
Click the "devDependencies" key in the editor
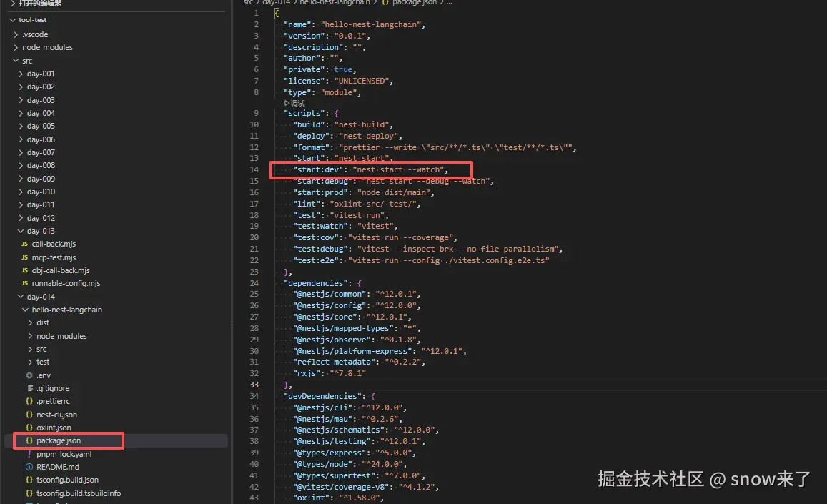click(324, 396)
